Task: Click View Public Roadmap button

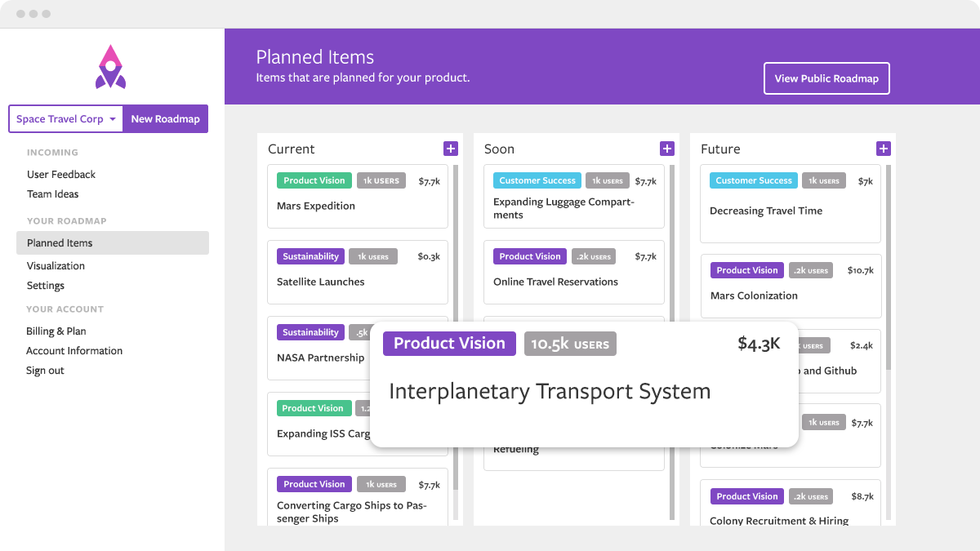Action: pyautogui.click(x=826, y=78)
